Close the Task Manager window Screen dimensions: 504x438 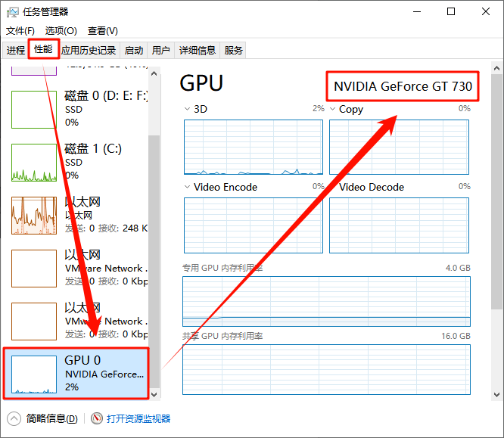(486, 12)
